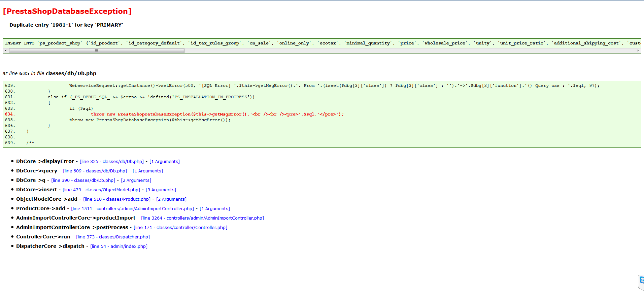This screenshot has height=297, width=644.
Task: Click the SQL box right scroll arrow
Action: click(638, 51)
